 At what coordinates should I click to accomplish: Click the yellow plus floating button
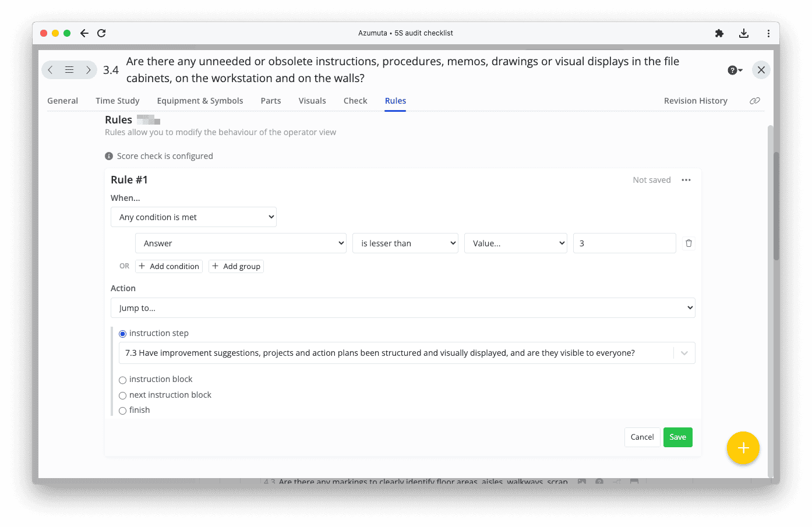coord(743,448)
